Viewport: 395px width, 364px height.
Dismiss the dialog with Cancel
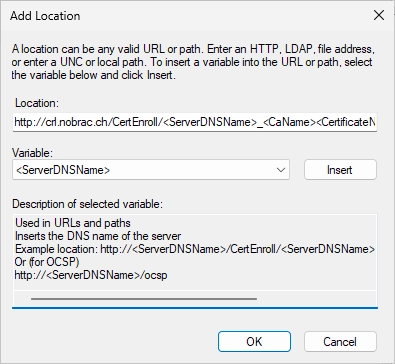tap(340, 342)
